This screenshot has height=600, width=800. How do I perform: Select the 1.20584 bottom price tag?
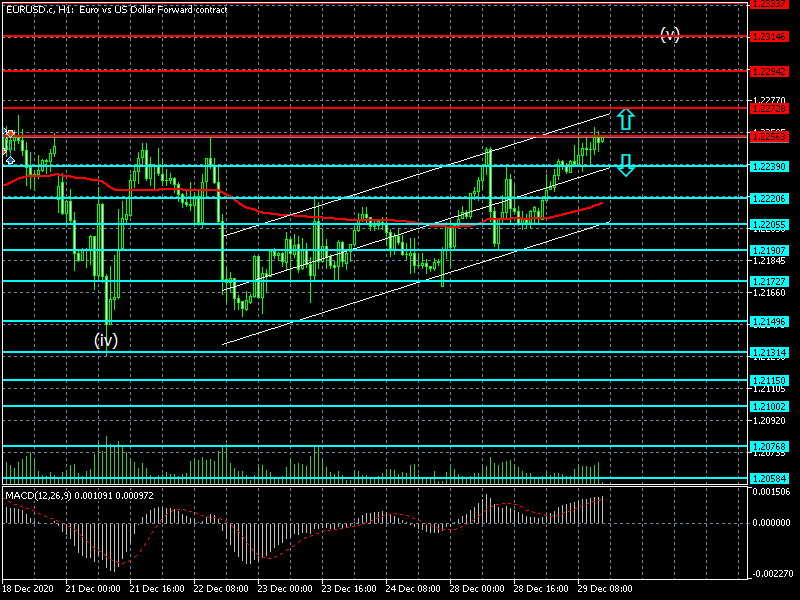pos(769,480)
